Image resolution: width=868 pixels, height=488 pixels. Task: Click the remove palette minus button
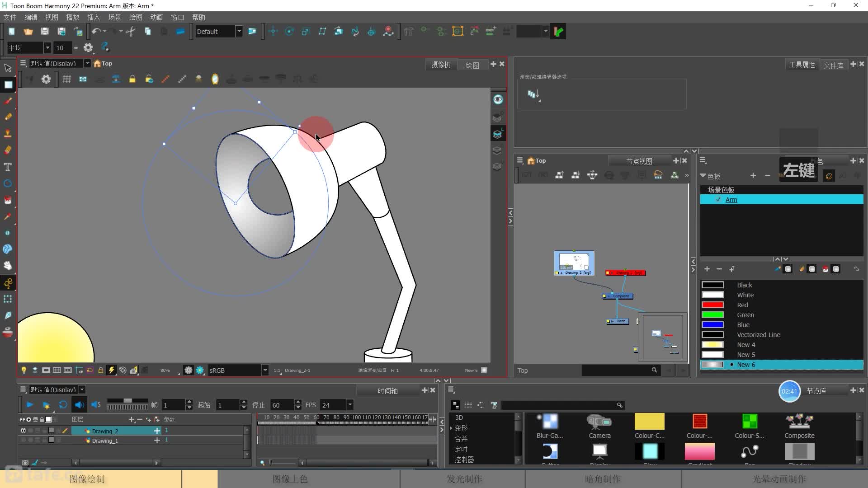768,175
